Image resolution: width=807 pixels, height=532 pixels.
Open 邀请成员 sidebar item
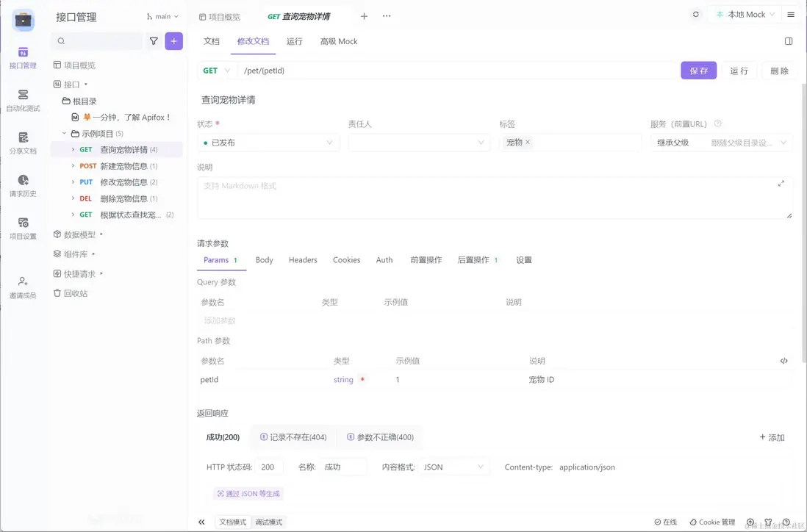(x=23, y=287)
